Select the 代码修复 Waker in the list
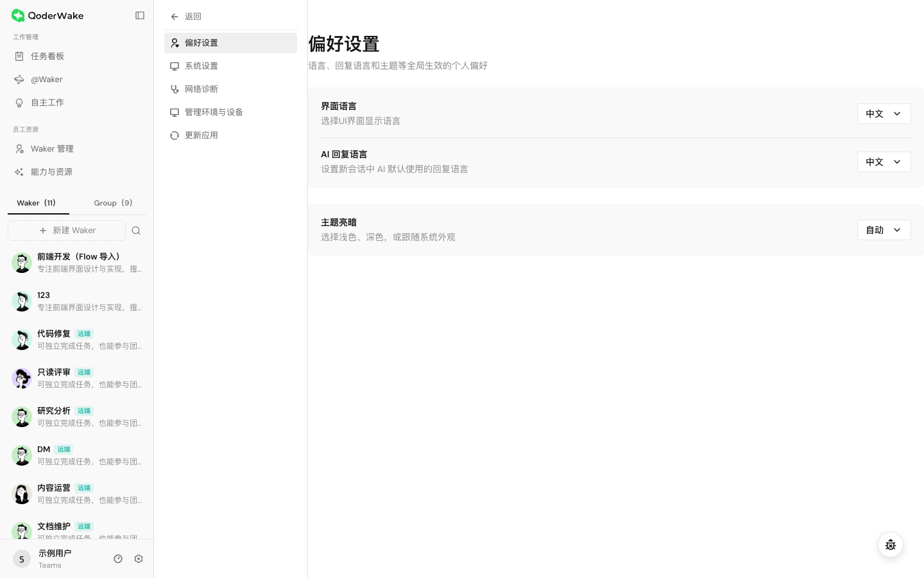Screen dimensions: 924x578 tap(77, 340)
